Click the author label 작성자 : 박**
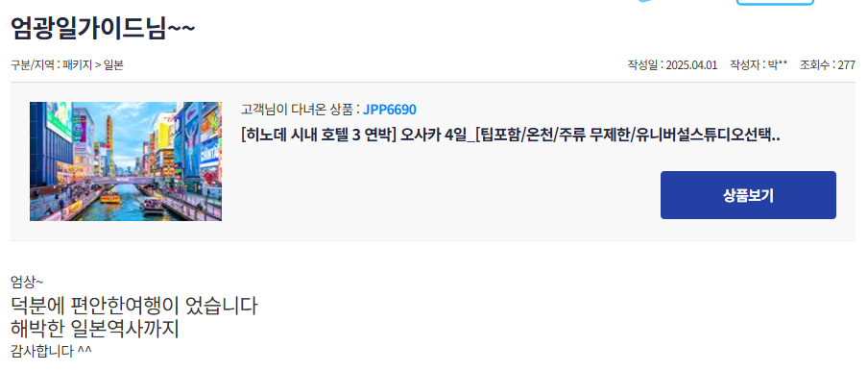The width and height of the screenshot is (868, 371). 759,64
